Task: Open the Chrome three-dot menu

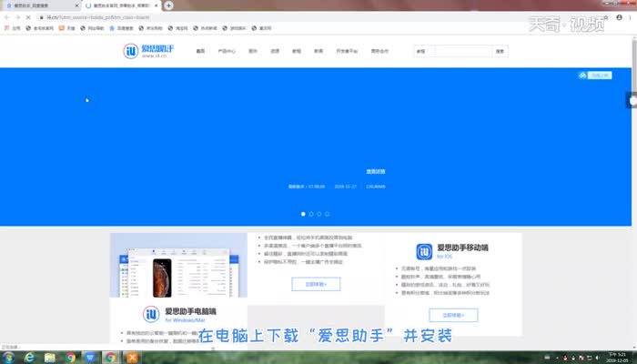Action: [631, 17]
